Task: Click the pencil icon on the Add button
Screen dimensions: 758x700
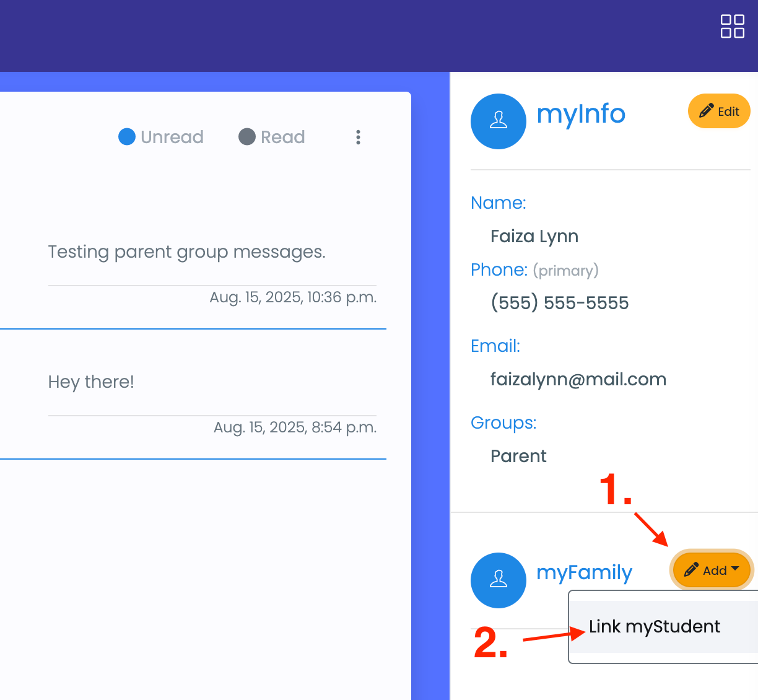Action: click(x=692, y=570)
